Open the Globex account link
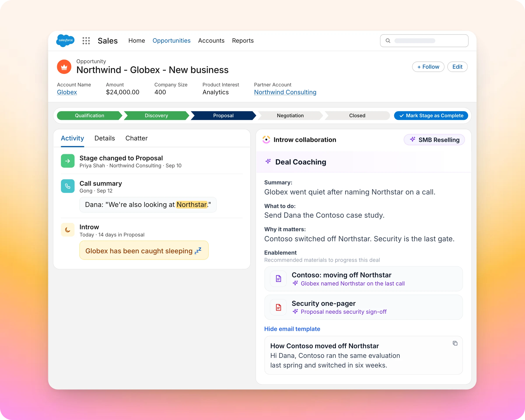This screenshot has width=525, height=420. pyautogui.click(x=67, y=92)
